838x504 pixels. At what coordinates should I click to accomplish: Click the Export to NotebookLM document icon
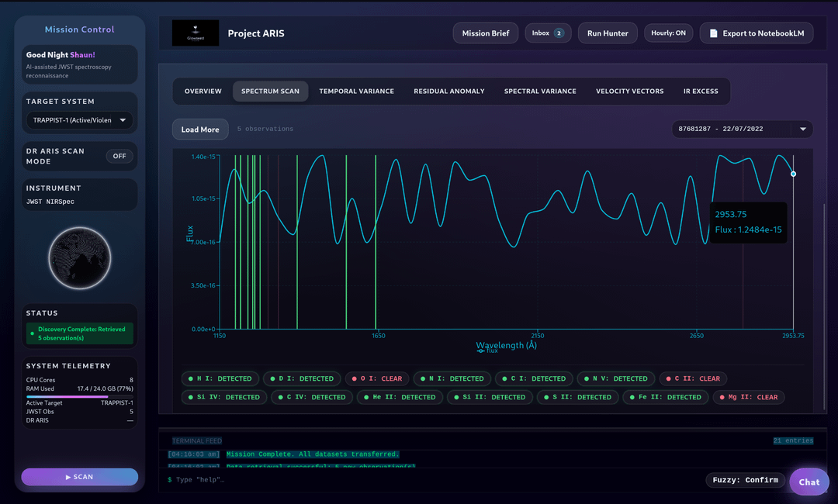point(714,33)
